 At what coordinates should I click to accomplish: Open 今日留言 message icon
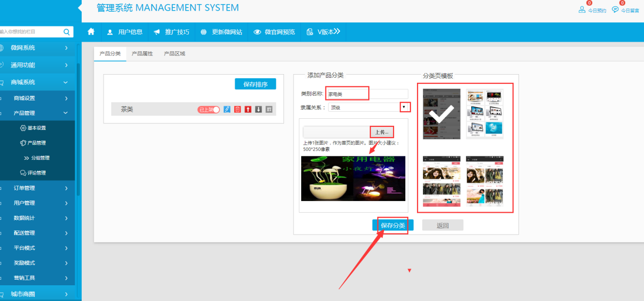[x=615, y=10]
